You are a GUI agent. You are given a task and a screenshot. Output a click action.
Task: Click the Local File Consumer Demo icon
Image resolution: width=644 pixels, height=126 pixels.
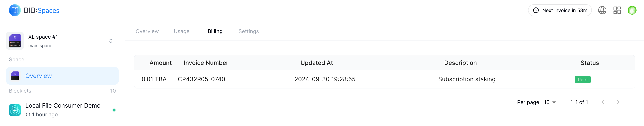coord(15,110)
